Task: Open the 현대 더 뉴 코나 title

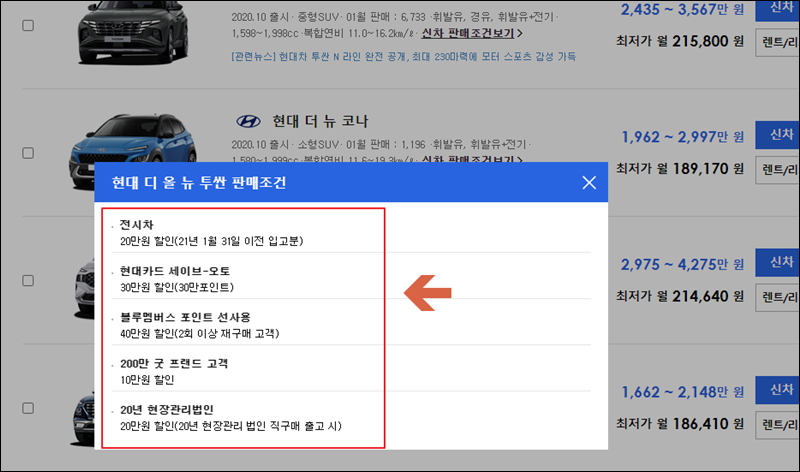Action: 320,121
